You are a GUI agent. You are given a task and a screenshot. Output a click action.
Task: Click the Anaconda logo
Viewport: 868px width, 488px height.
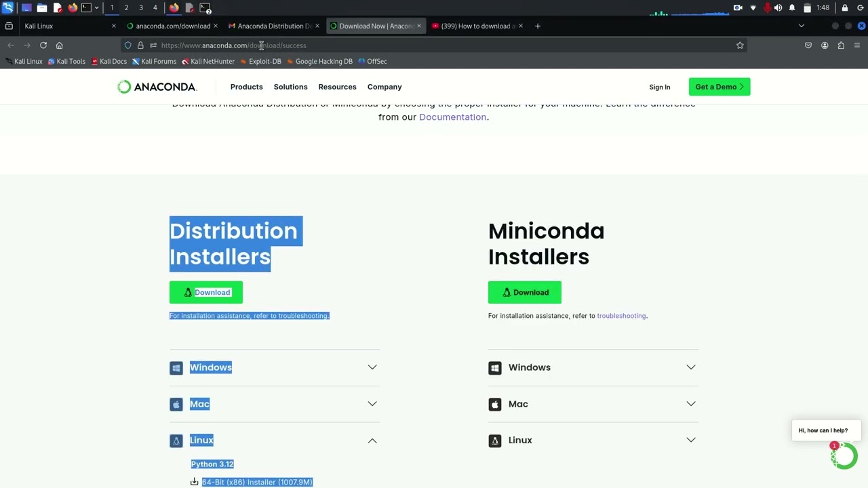(157, 87)
